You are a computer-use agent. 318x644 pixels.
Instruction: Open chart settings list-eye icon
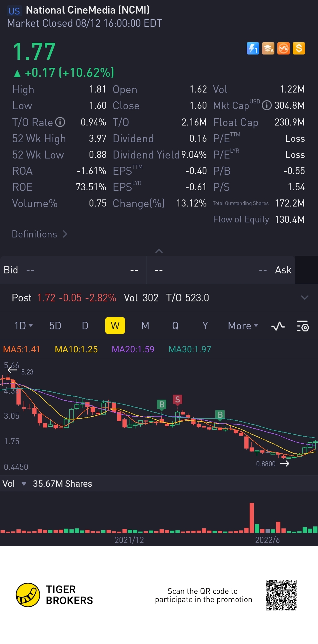click(x=303, y=326)
